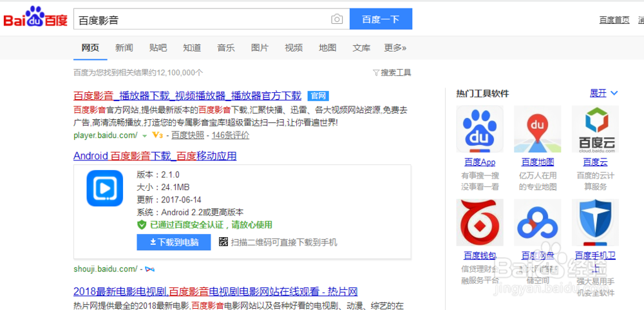Click 下载到电脑 button
The height and width of the screenshot is (310, 644).
(174, 242)
